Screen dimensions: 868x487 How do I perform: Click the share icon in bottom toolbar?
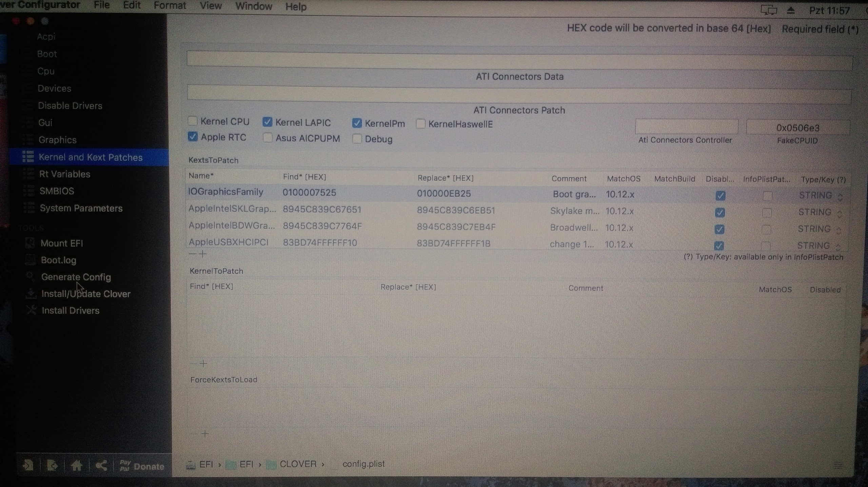pos(101,465)
